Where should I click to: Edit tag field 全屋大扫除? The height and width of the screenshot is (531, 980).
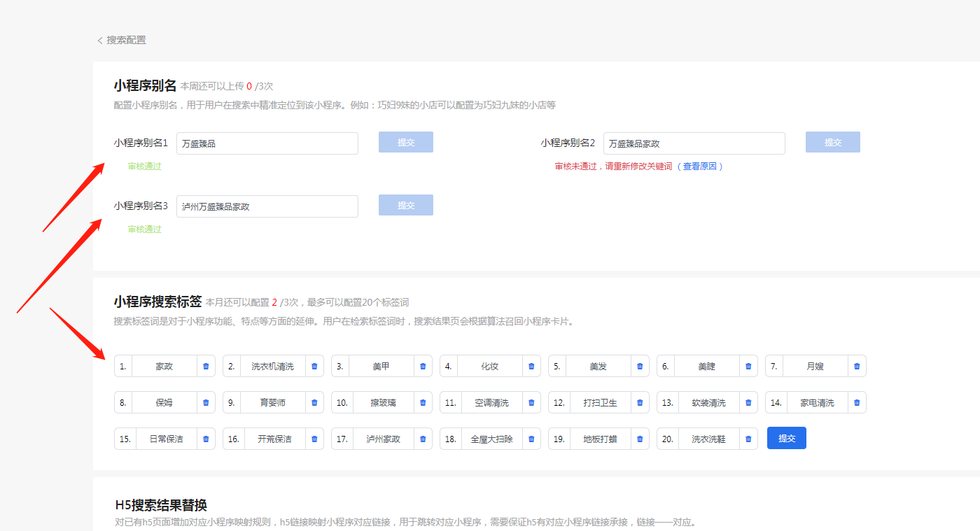492,439
